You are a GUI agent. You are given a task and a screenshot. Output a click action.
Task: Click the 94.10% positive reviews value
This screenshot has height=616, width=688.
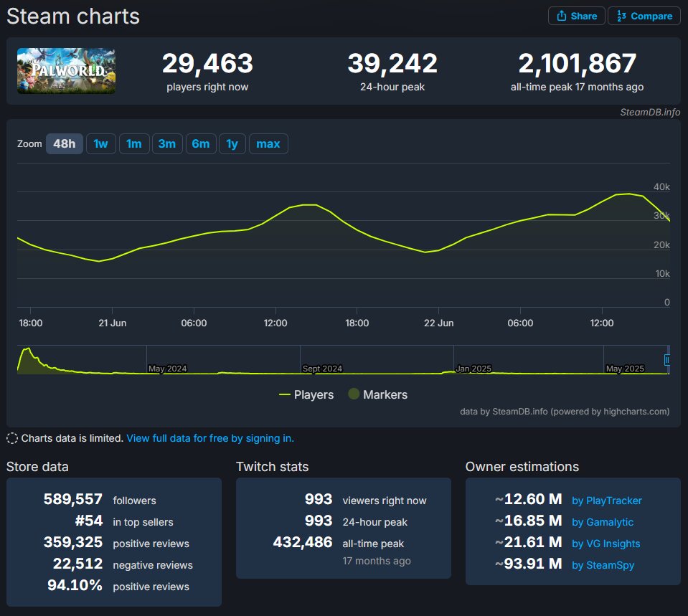75,585
